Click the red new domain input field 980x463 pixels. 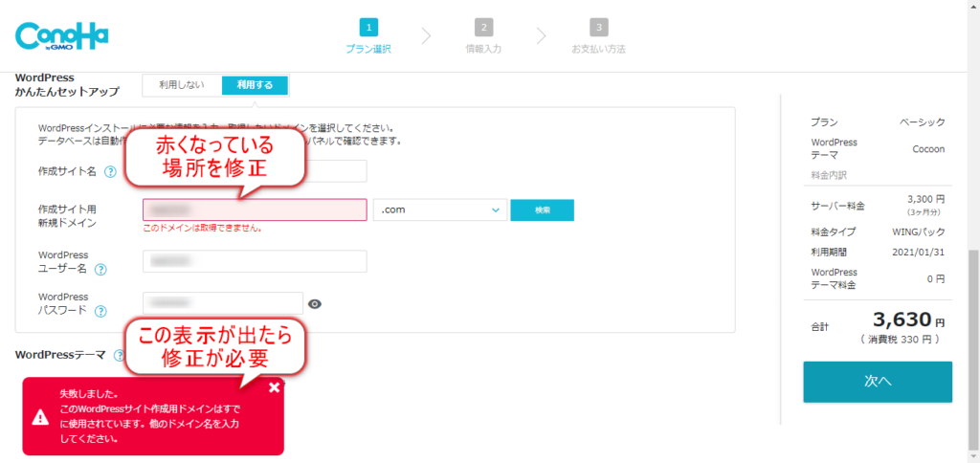click(x=255, y=209)
